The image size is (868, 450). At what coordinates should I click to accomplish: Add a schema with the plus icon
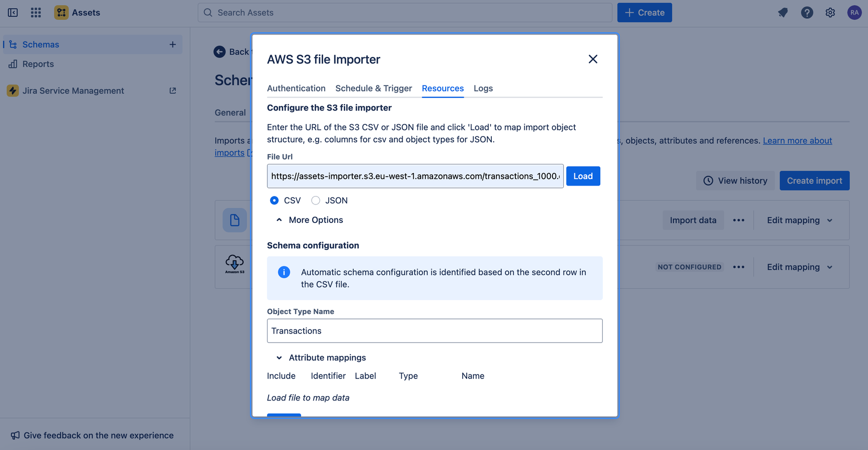[x=173, y=44]
